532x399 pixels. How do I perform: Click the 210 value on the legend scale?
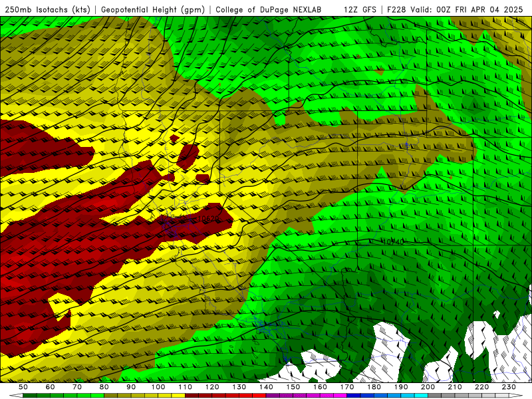click(x=455, y=387)
